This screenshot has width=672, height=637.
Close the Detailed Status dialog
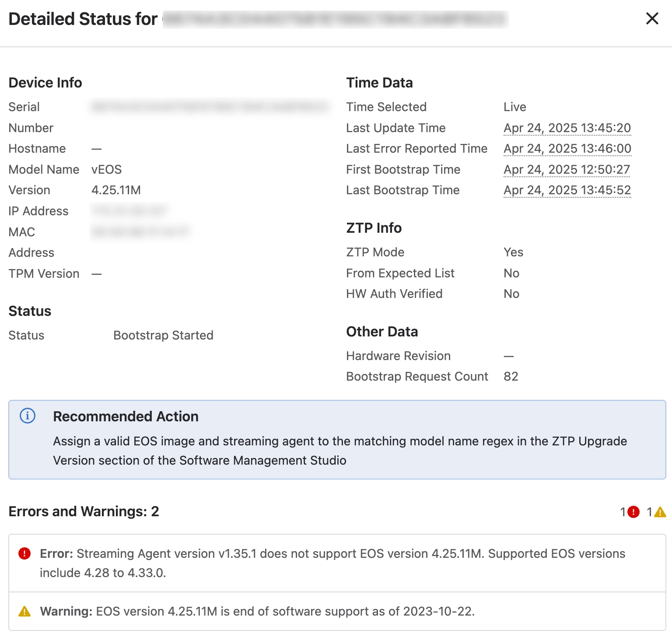[x=652, y=18]
